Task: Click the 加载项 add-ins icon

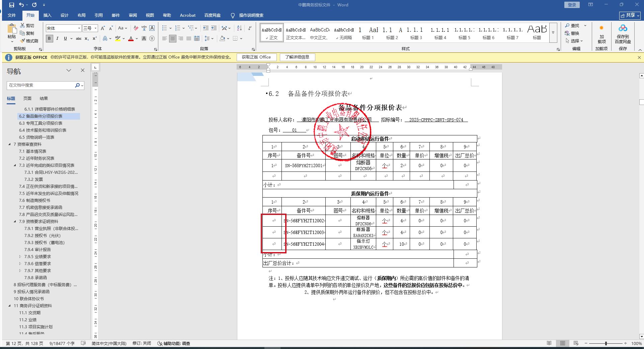Action: pos(601,28)
